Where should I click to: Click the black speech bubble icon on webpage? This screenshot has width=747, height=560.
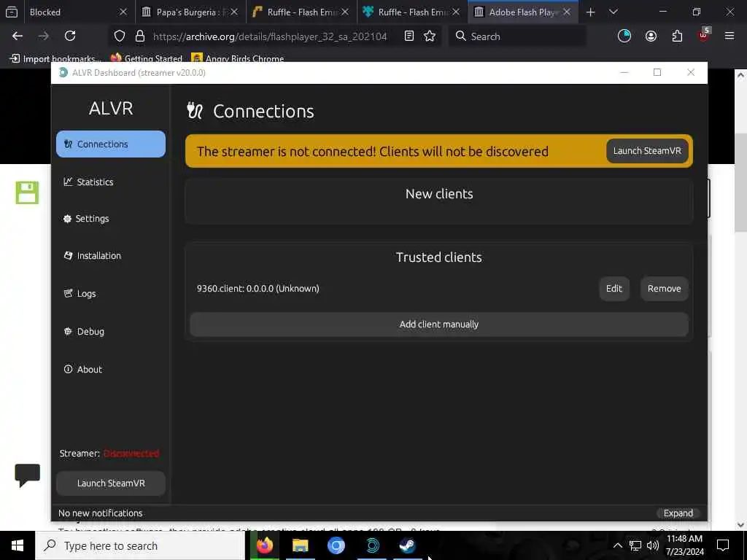point(27,475)
